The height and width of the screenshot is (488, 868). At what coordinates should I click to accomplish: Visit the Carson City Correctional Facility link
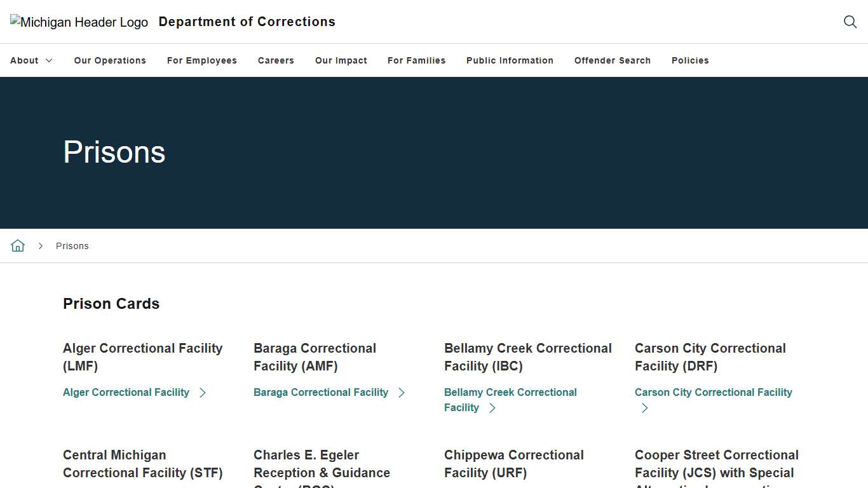point(713,393)
